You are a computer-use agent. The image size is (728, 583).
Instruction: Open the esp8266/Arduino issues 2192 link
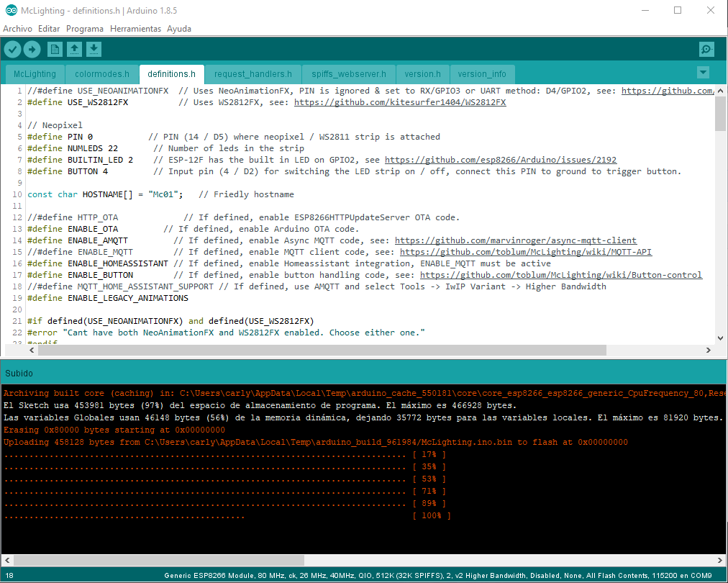pyautogui.click(x=501, y=160)
